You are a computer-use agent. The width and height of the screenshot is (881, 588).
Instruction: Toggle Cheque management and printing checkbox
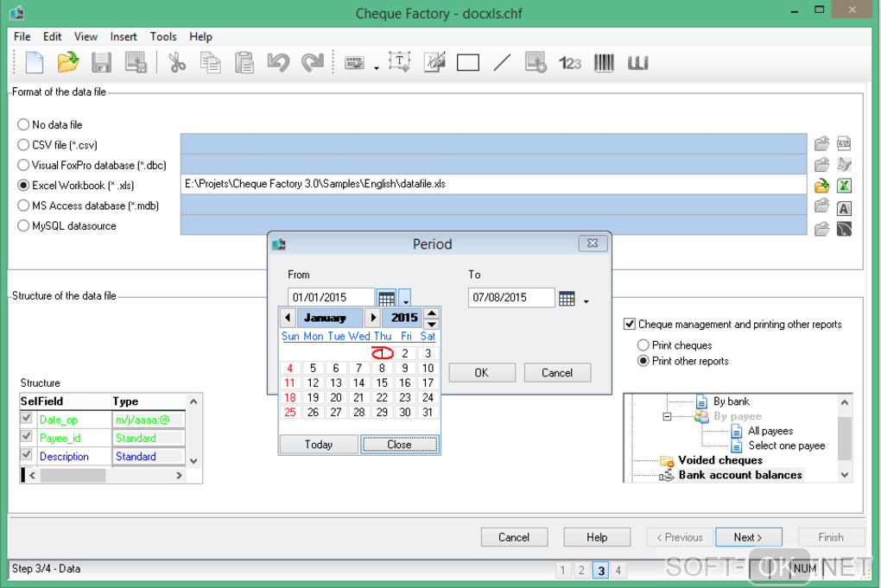pos(630,324)
